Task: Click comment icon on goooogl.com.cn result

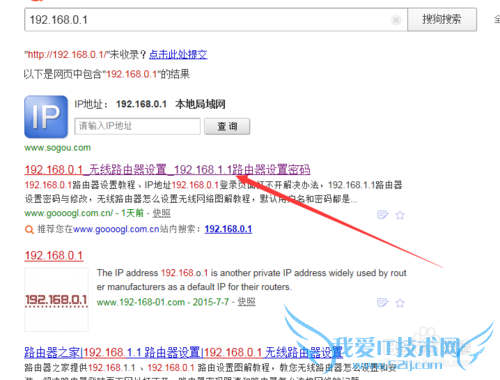Action: tap(382, 215)
